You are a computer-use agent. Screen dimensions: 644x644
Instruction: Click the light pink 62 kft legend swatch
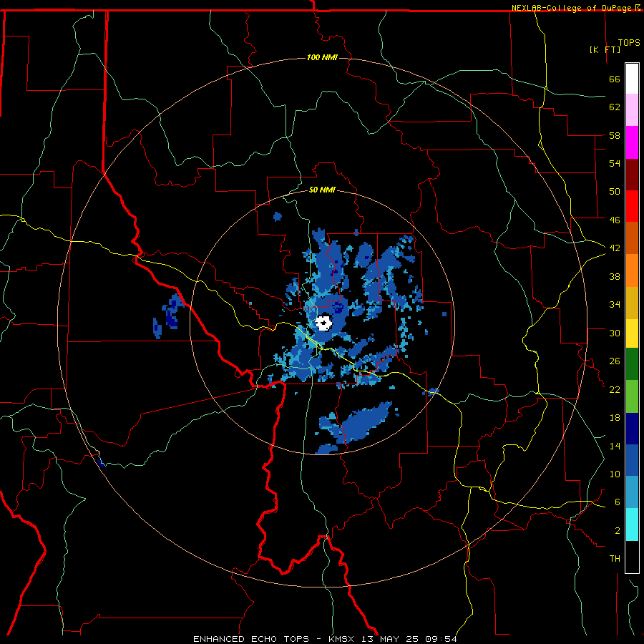(x=632, y=110)
